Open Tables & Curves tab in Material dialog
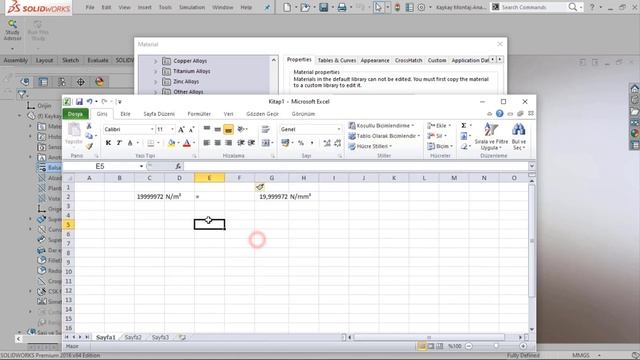The width and height of the screenshot is (640, 360). click(x=337, y=60)
